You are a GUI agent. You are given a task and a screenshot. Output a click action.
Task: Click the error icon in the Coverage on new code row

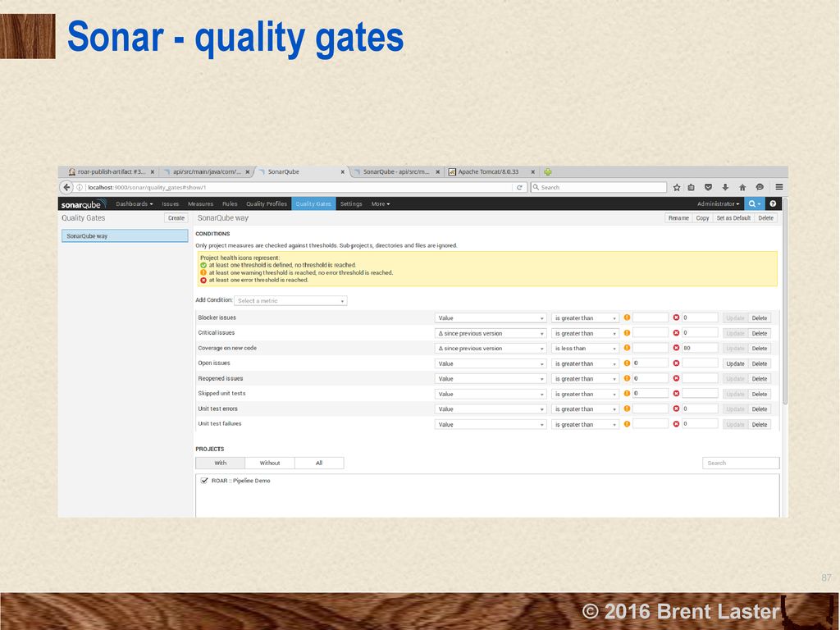(676, 348)
